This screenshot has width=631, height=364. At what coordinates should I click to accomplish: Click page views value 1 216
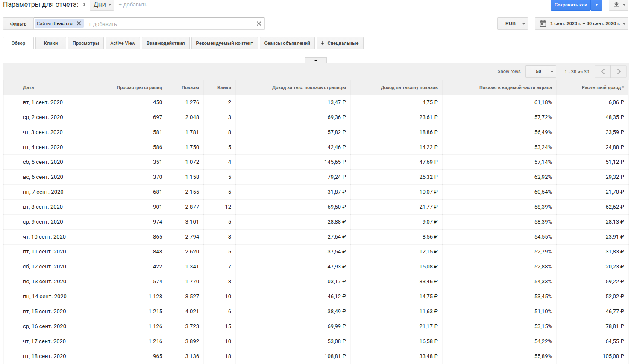point(156,341)
